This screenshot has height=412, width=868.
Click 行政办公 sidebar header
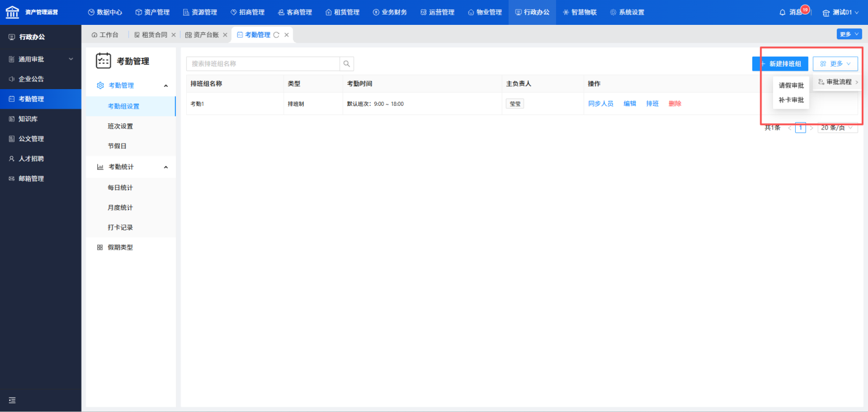pyautogui.click(x=41, y=37)
